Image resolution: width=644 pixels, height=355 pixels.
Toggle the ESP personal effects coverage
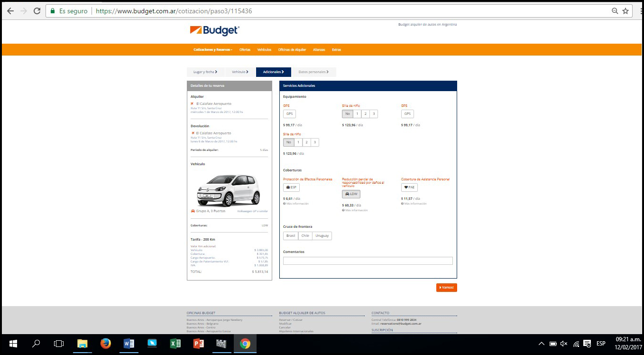tap(291, 187)
